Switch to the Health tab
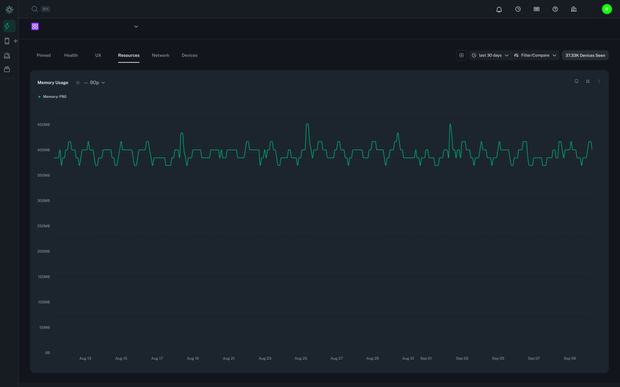 [71, 55]
